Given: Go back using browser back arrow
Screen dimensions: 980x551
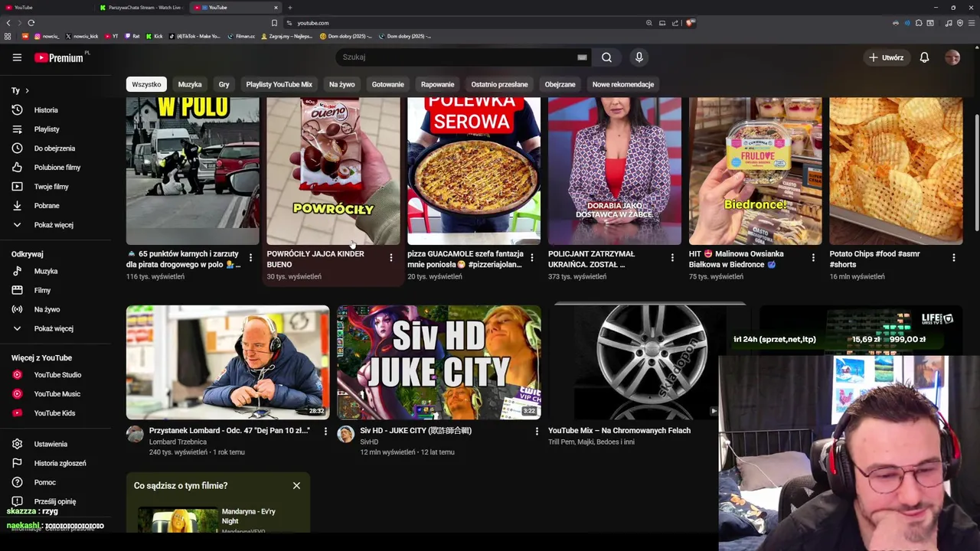Looking at the screenshot, I should 8,23.
